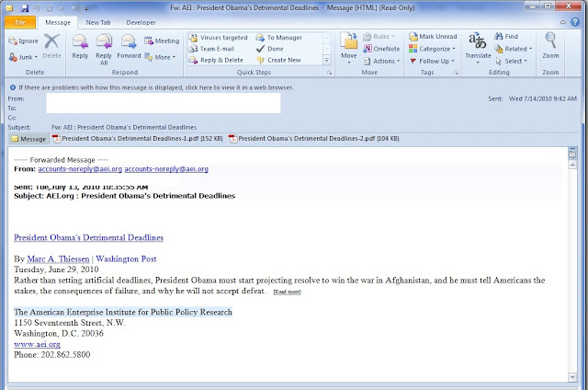Open the File tab
588x390 pixels.
20,22
